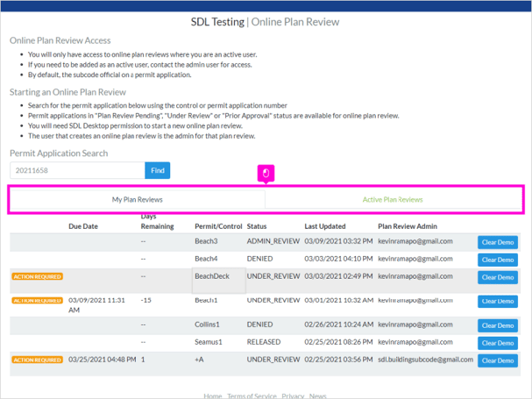
Task: Open the News footer link
Action: coord(317,396)
